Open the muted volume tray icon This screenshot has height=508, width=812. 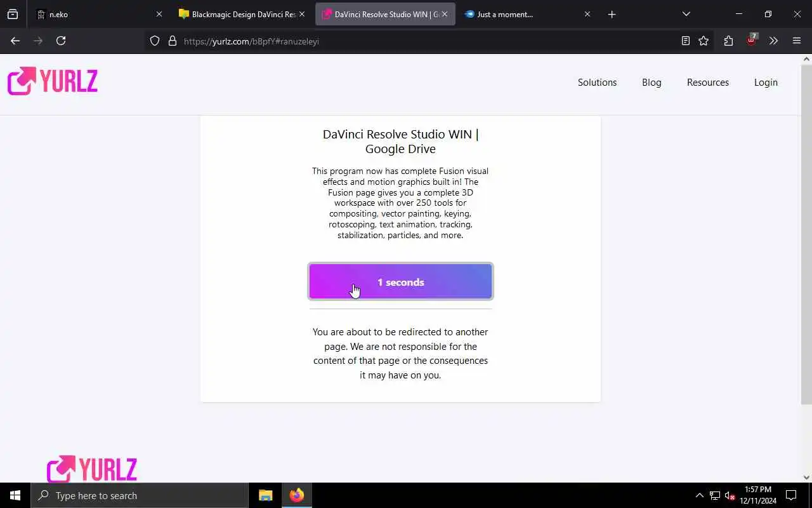coord(730,495)
